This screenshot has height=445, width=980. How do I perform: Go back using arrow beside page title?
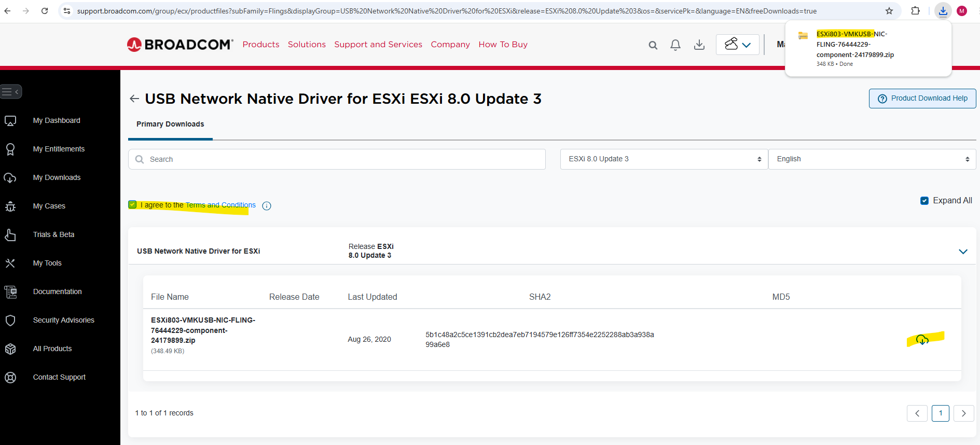(x=134, y=99)
